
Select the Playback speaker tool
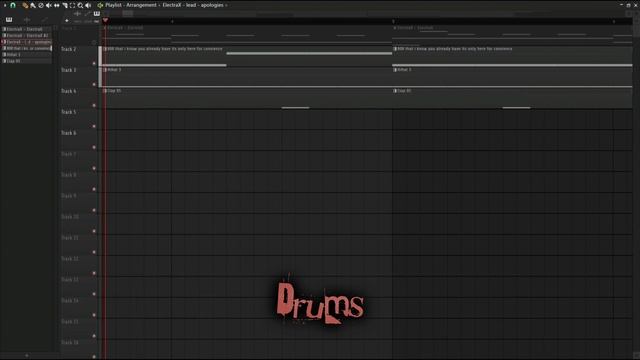click(88, 5)
